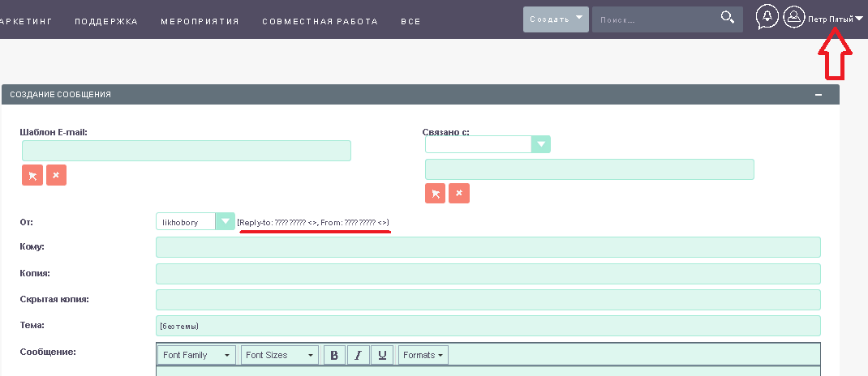
Task: Open the Поддержка menu
Action: click(x=106, y=22)
